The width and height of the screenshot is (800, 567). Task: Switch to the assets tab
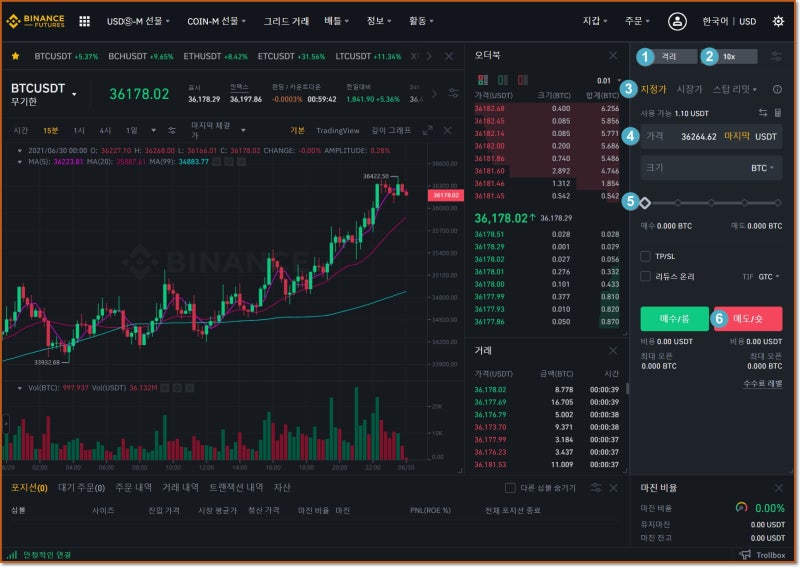(282, 488)
